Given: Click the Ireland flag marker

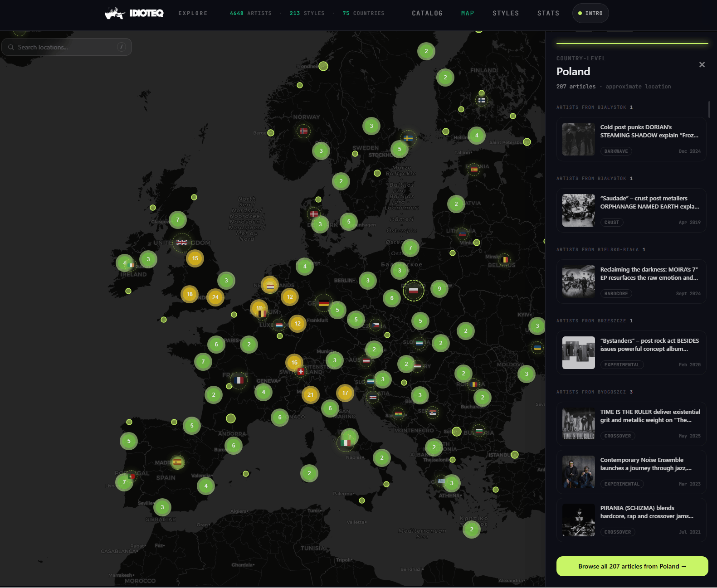Looking at the screenshot, I should [x=132, y=265].
